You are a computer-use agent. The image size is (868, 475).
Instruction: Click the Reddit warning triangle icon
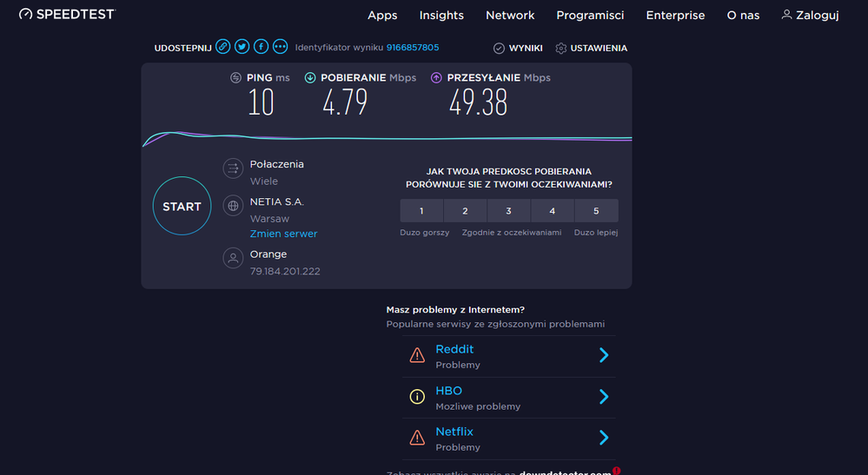[x=417, y=355]
